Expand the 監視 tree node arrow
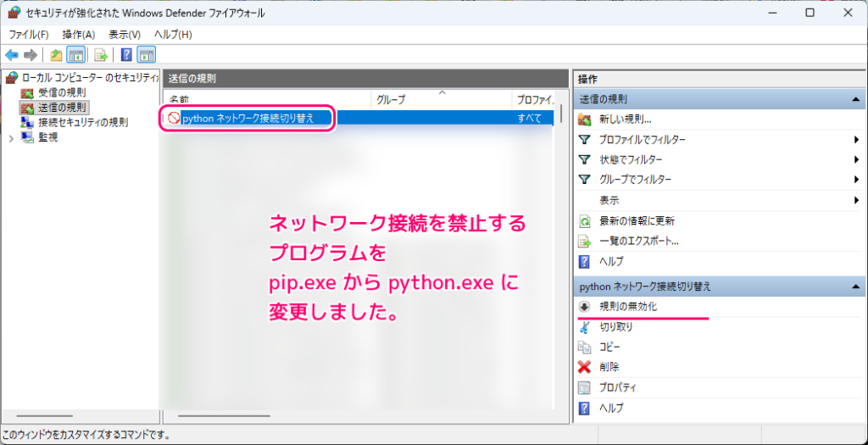This screenshot has height=445, width=868. pyautogui.click(x=11, y=137)
